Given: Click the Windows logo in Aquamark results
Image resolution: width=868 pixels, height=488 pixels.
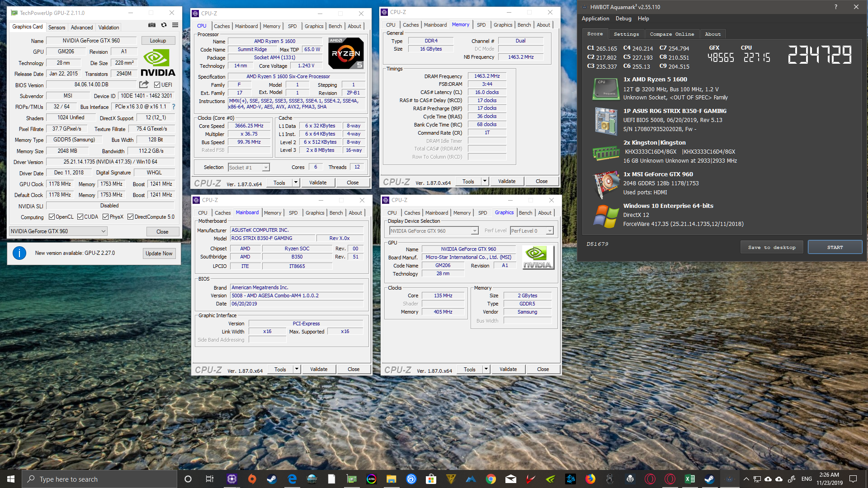Looking at the screenshot, I should (606, 216).
